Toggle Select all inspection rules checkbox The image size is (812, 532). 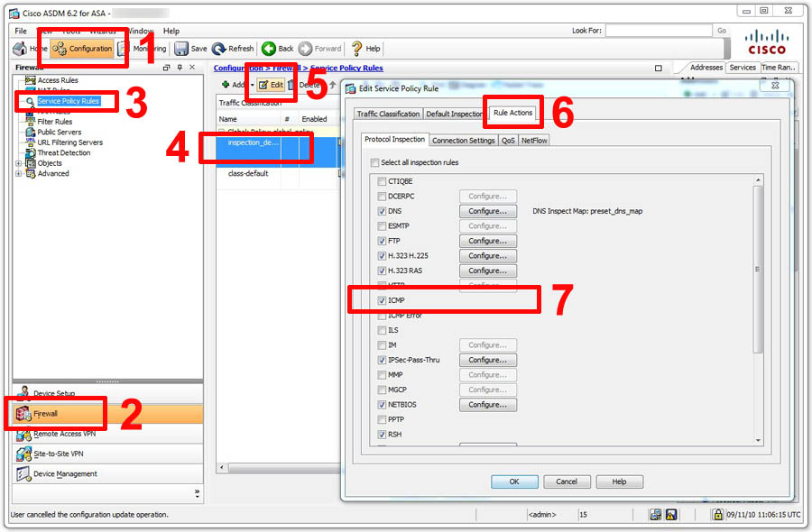375,162
